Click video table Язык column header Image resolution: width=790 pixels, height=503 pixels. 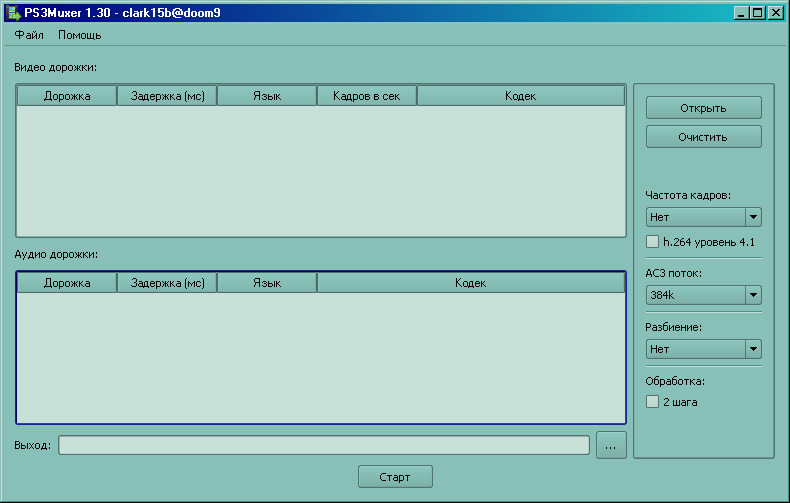pyautogui.click(x=267, y=96)
